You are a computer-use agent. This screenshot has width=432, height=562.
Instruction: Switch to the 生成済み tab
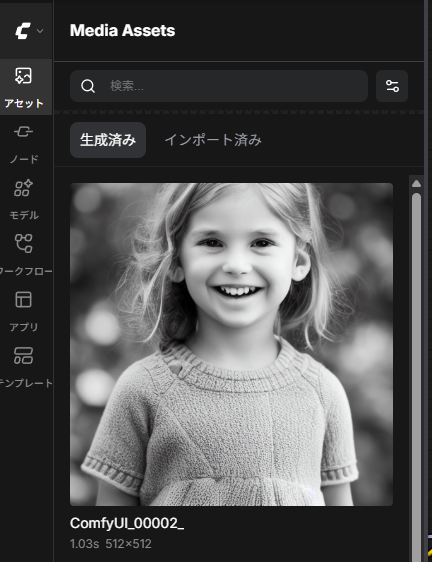[x=108, y=140]
